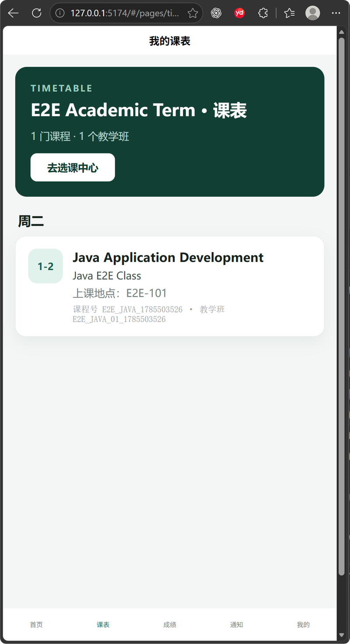The height and width of the screenshot is (644, 350).
Task: Reload the page with refresh icon
Action: pos(37,13)
